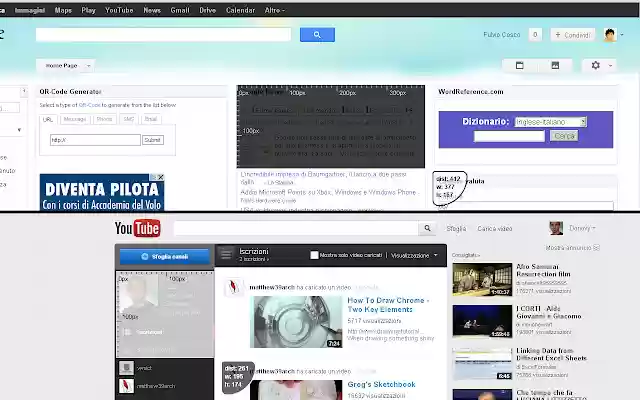Select the Phone tab in QR-Code Generator
Image resolution: width=640 pixels, height=400 pixels.
click(x=104, y=119)
